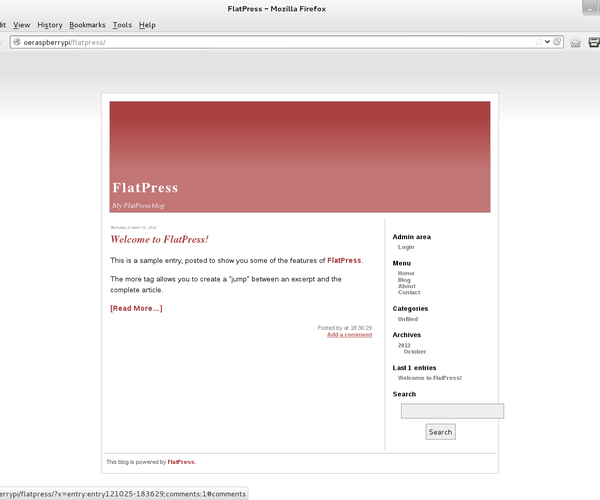Click the 'My FlatPress blog' subtitle
The width and height of the screenshot is (600, 500).
139,206
